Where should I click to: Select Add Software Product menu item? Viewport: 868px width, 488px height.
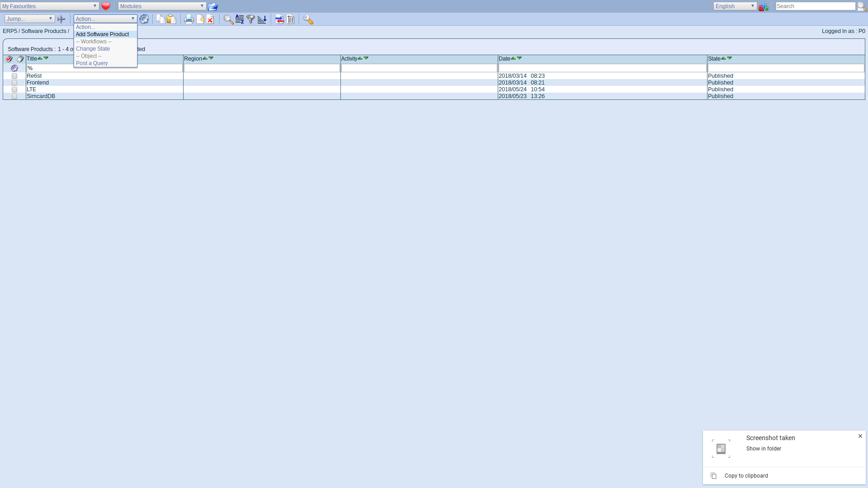point(102,34)
